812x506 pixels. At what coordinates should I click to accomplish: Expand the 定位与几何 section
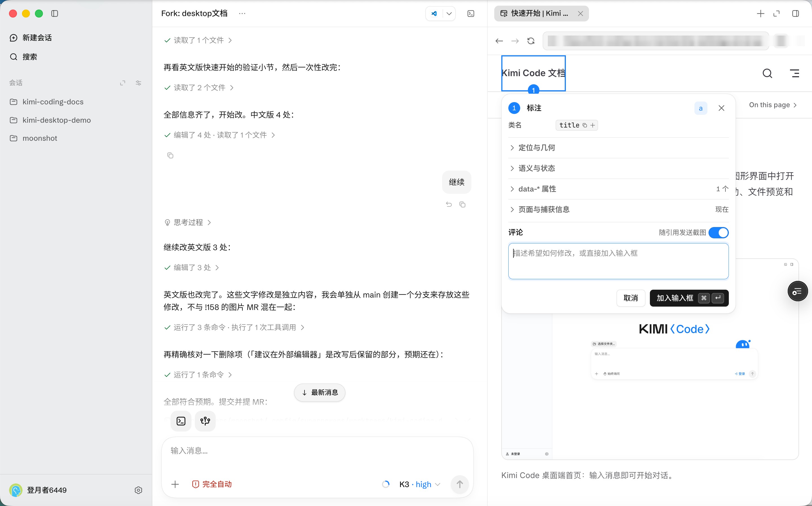618,148
